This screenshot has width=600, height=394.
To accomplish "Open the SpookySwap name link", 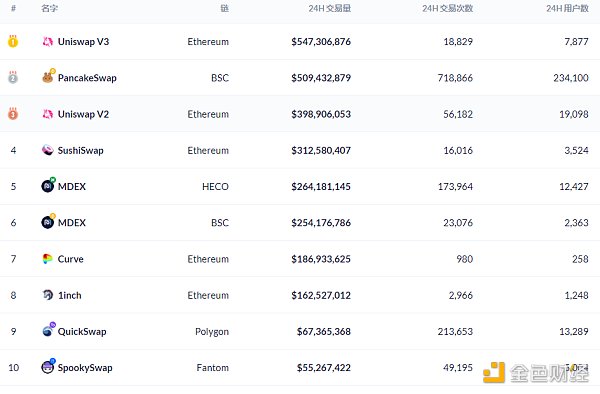I will [85, 368].
